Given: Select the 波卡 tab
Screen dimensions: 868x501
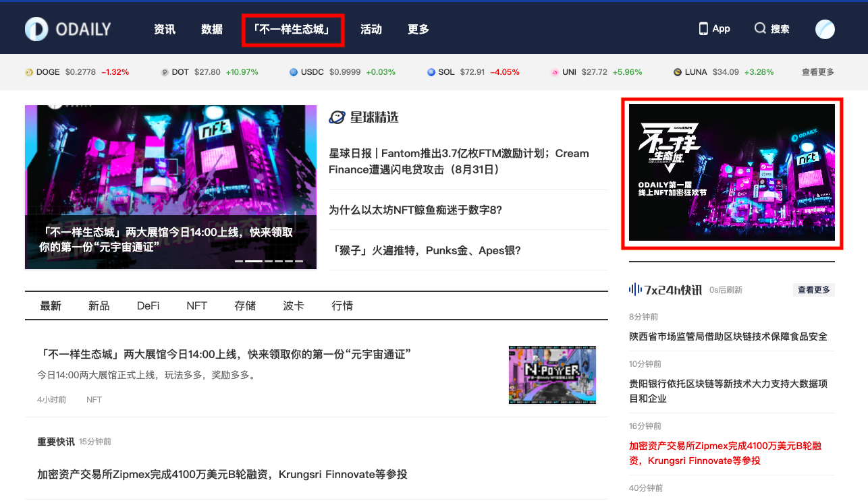Looking at the screenshot, I should coord(294,305).
